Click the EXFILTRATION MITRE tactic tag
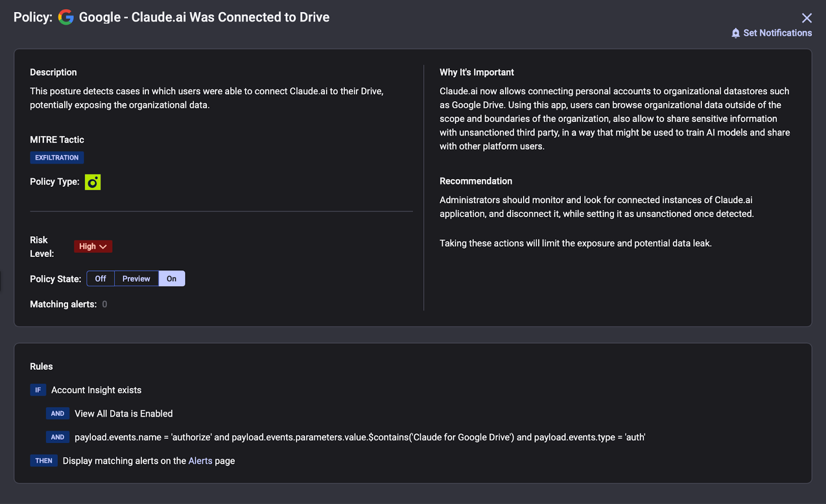Viewport: 826px width, 504px height. tap(57, 158)
